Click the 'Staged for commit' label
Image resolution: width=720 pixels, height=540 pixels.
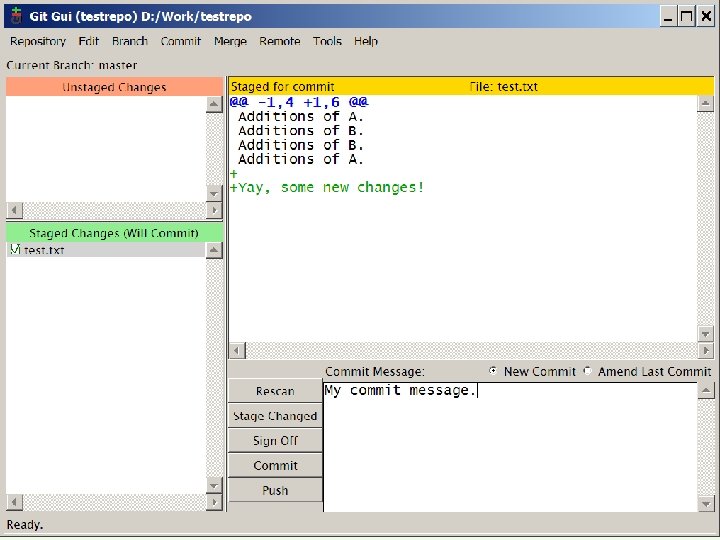[282, 86]
